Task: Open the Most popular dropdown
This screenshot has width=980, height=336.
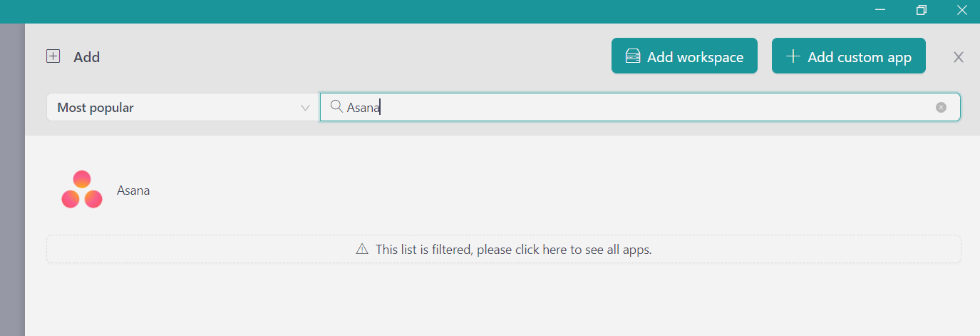Action: pyautogui.click(x=183, y=108)
